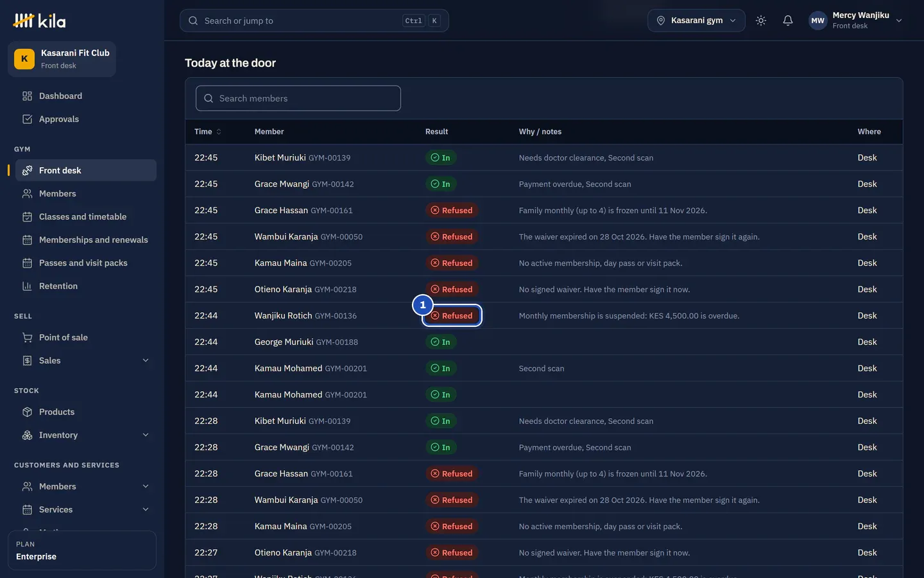The image size is (924, 578).
Task: Click the Services calendar icon
Action: [27, 510]
